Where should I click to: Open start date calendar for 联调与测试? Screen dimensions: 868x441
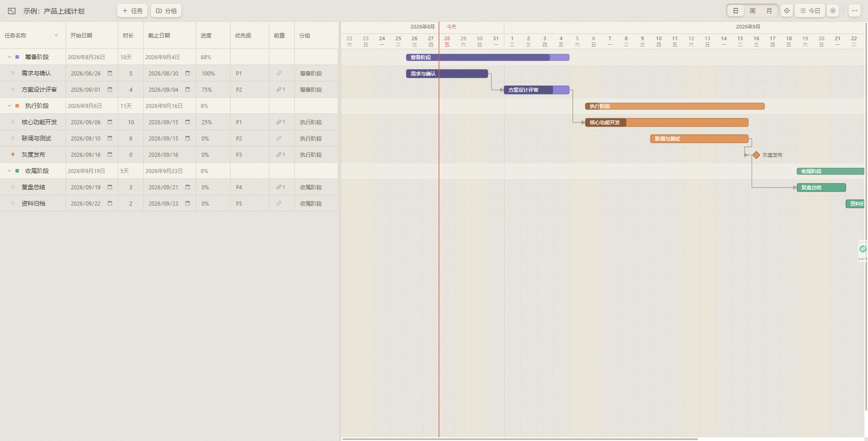[x=110, y=138]
